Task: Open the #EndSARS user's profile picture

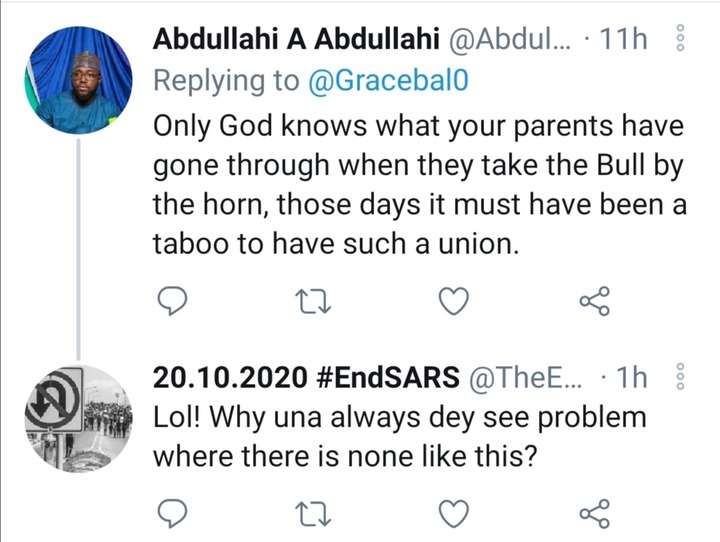Action: point(79,418)
